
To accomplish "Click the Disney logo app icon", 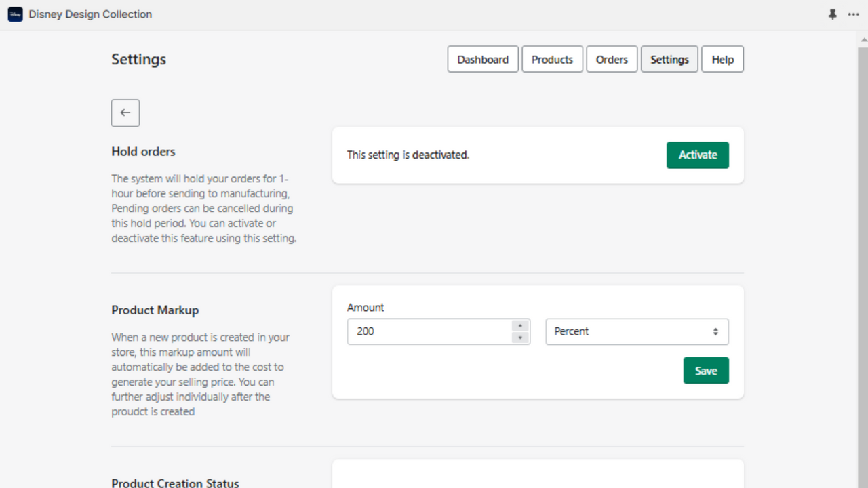I will coord(15,14).
